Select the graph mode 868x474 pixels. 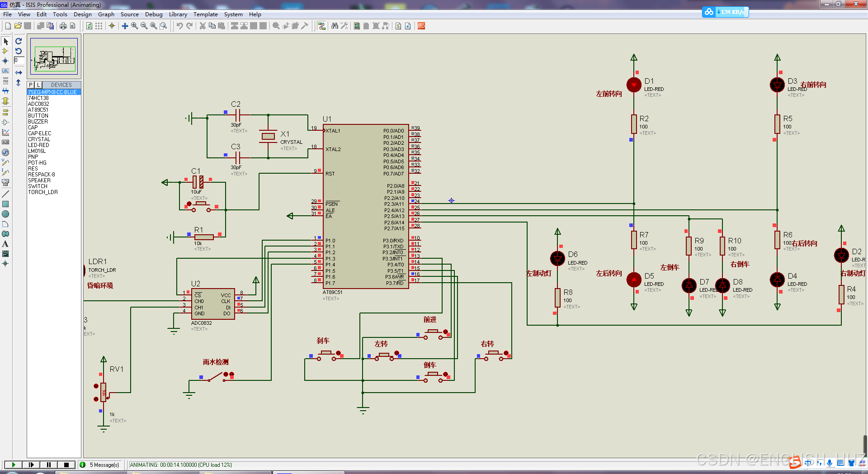(5, 133)
